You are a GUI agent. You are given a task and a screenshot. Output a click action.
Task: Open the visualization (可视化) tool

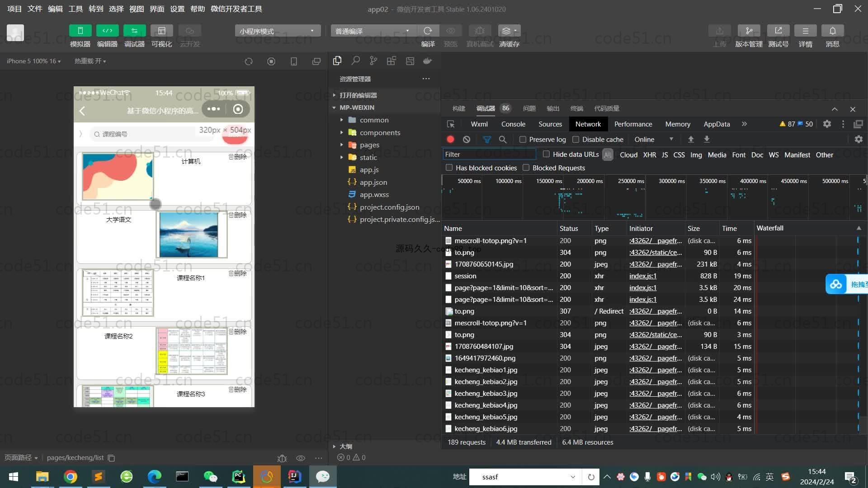coord(162,31)
